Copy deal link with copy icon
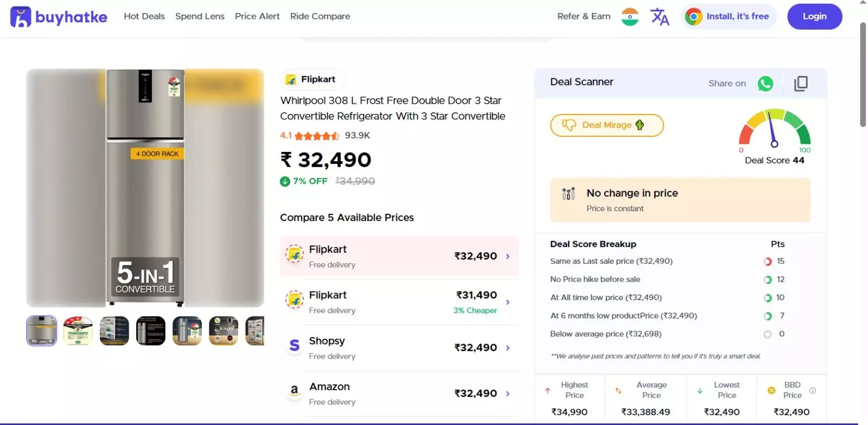Screen dimensions: 868x425 click(x=801, y=84)
